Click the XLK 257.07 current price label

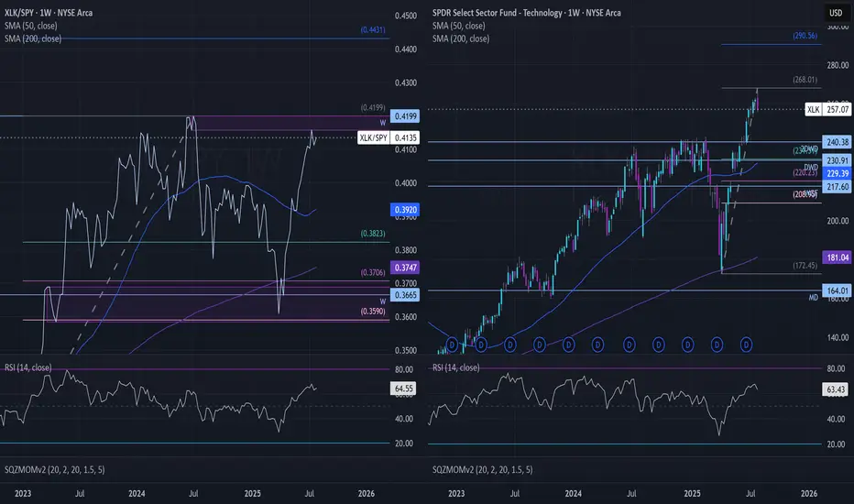point(827,110)
